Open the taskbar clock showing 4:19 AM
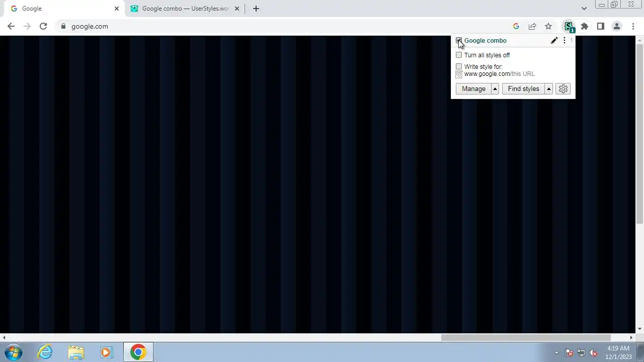Image resolution: width=644 pixels, height=362 pixels. [618, 352]
